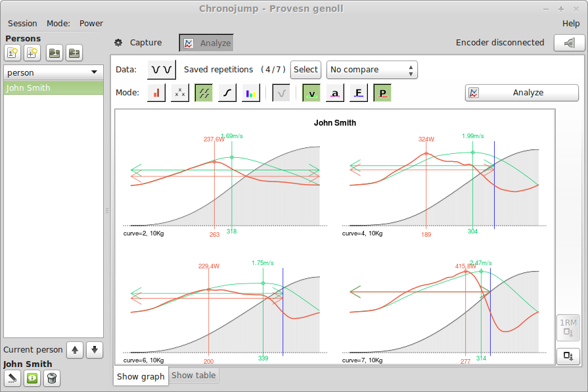
Task: Close the Chronojump window
Action: [576, 9]
